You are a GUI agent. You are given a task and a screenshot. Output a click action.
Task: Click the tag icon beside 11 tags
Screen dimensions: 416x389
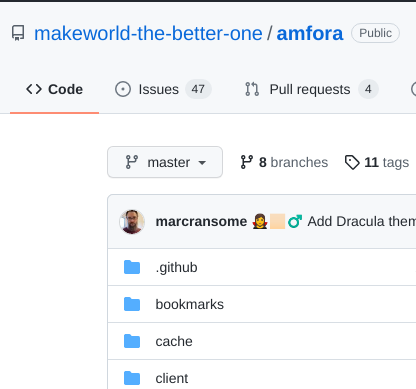point(352,162)
